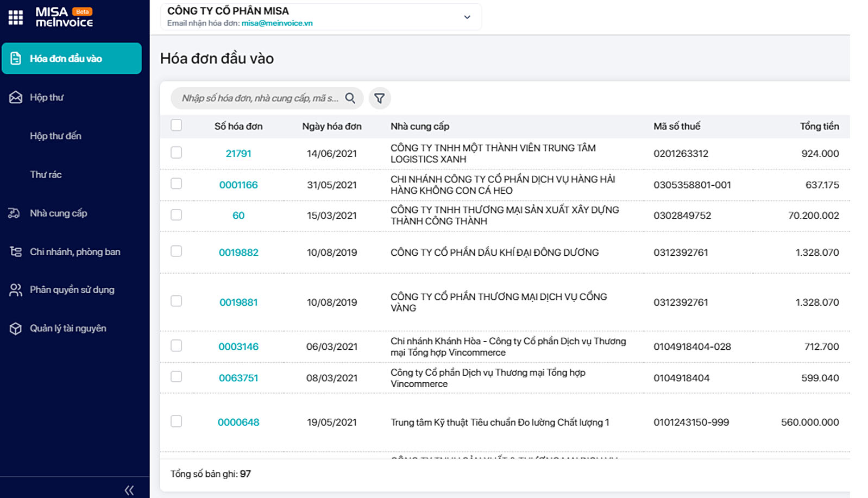
Task: Click the search magnifier icon
Action: click(350, 98)
